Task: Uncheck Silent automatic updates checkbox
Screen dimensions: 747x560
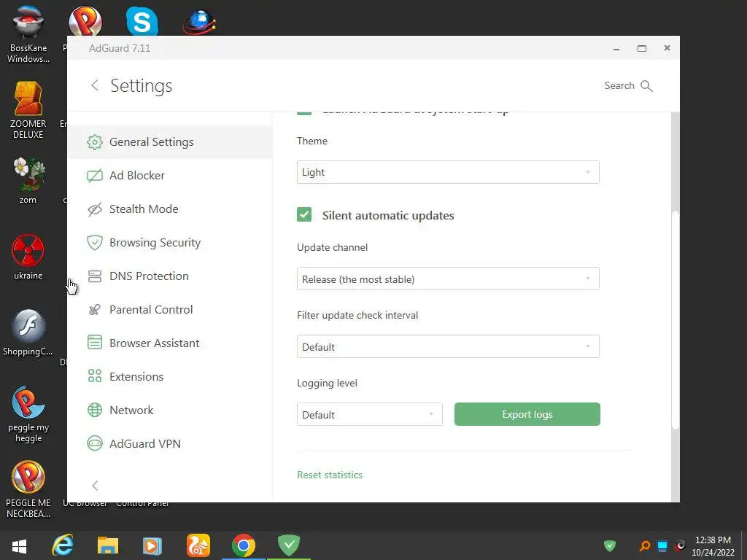Action: tap(304, 215)
